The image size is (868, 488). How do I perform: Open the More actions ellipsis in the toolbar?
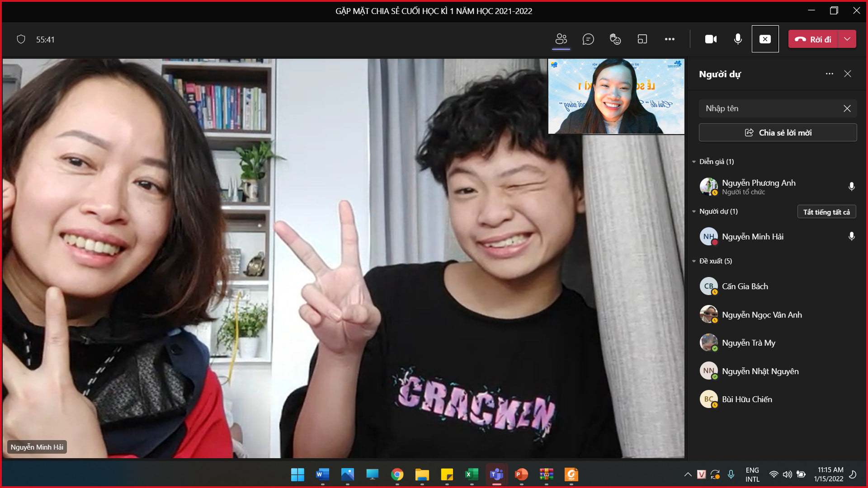[670, 39]
